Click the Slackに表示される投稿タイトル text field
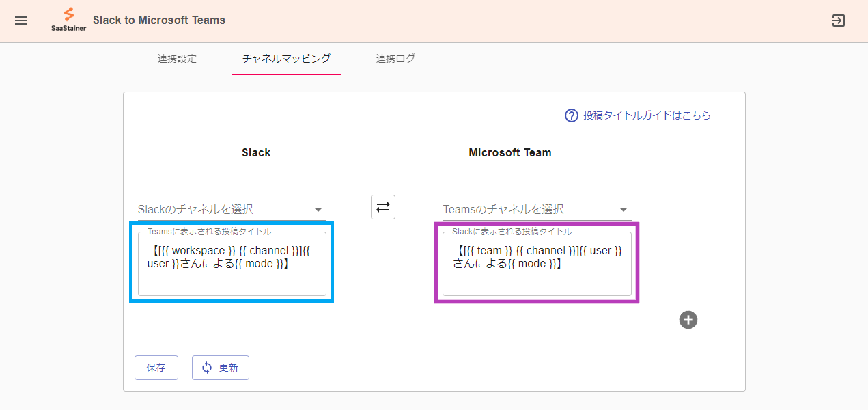Viewport: 868px width, 410px height. pyautogui.click(x=537, y=264)
